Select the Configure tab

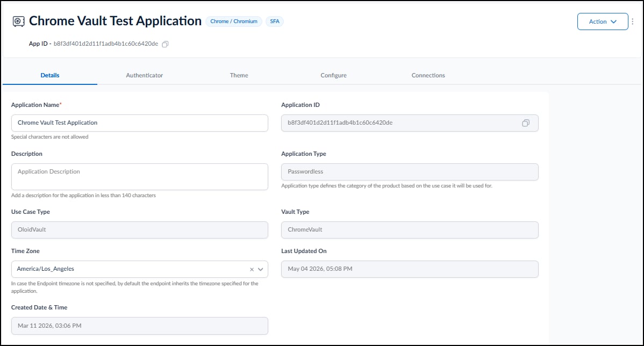(x=333, y=75)
